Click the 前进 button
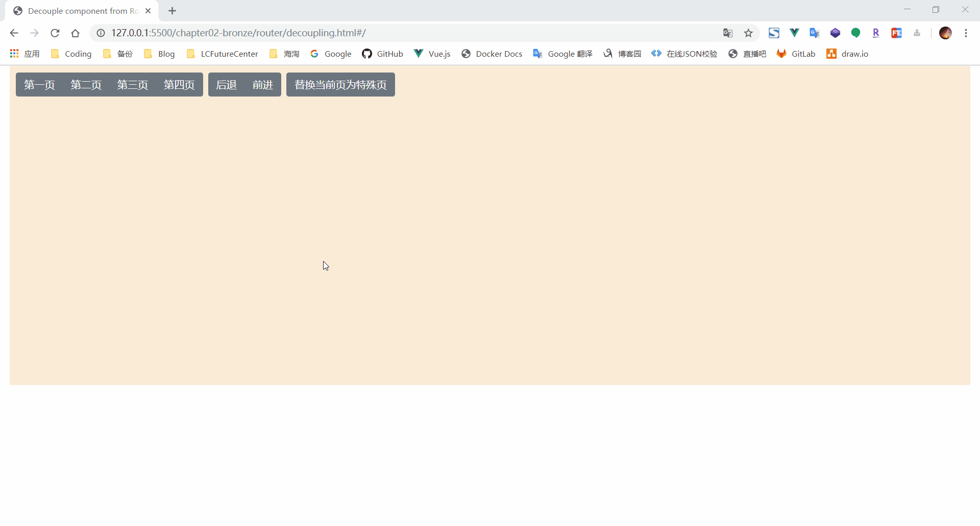This screenshot has width=980, height=526. (x=263, y=85)
